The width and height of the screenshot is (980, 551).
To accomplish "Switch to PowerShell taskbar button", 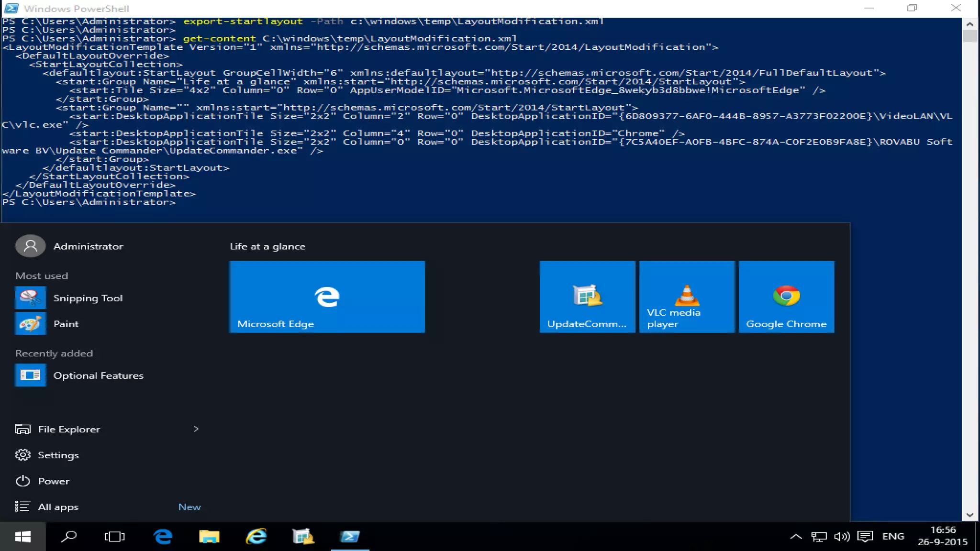I will click(350, 537).
